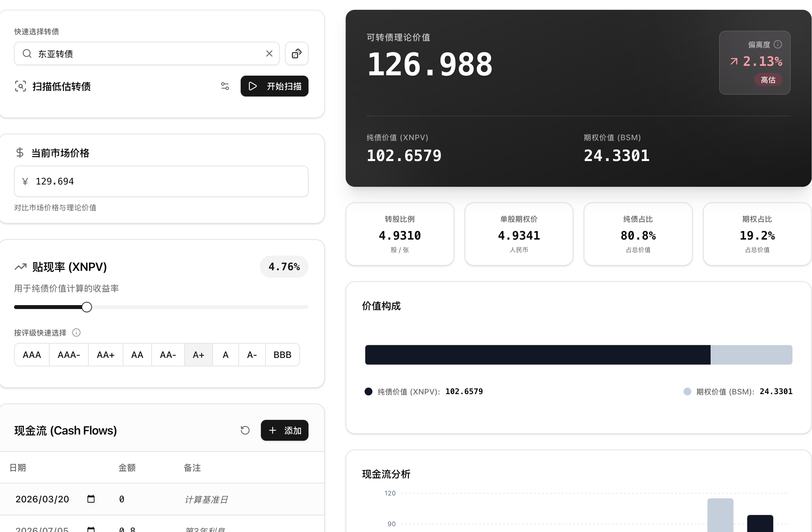Click the 添加 cash flow button

pos(285,430)
